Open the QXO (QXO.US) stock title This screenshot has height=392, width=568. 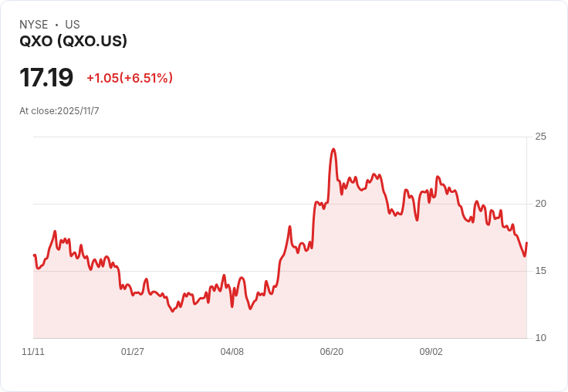coord(73,41)
